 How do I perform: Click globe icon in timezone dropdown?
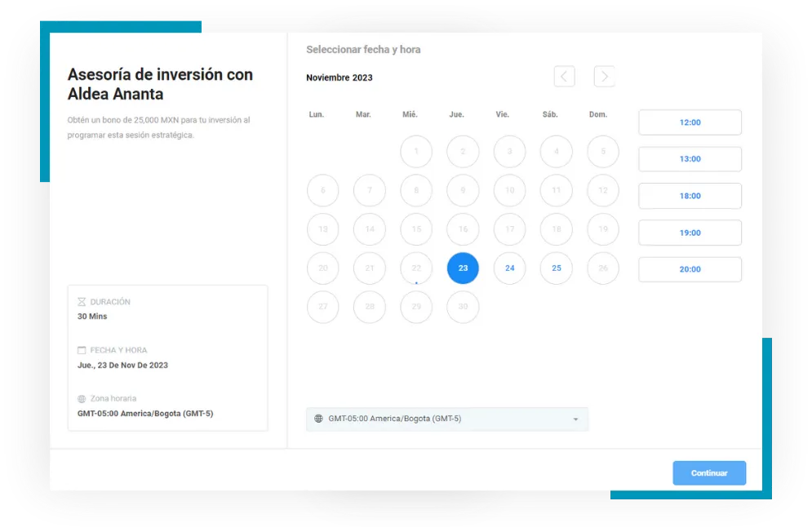tap(318, 419)
